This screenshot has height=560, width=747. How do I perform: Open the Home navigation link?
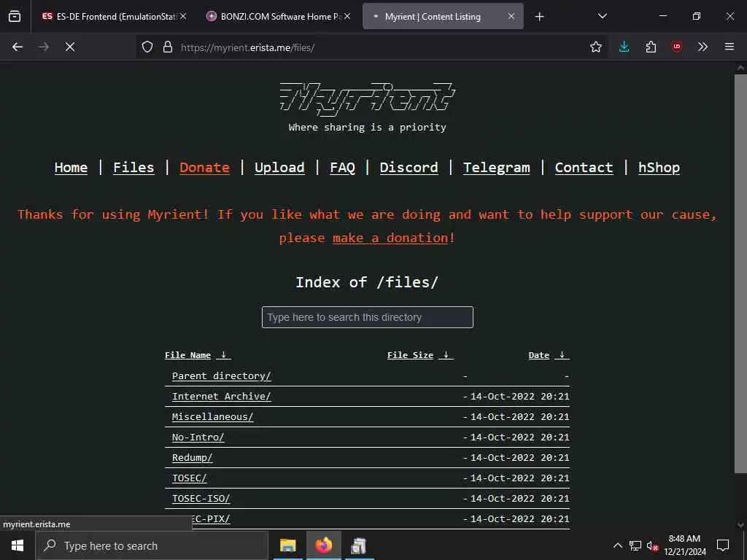(x=71, y=168)
